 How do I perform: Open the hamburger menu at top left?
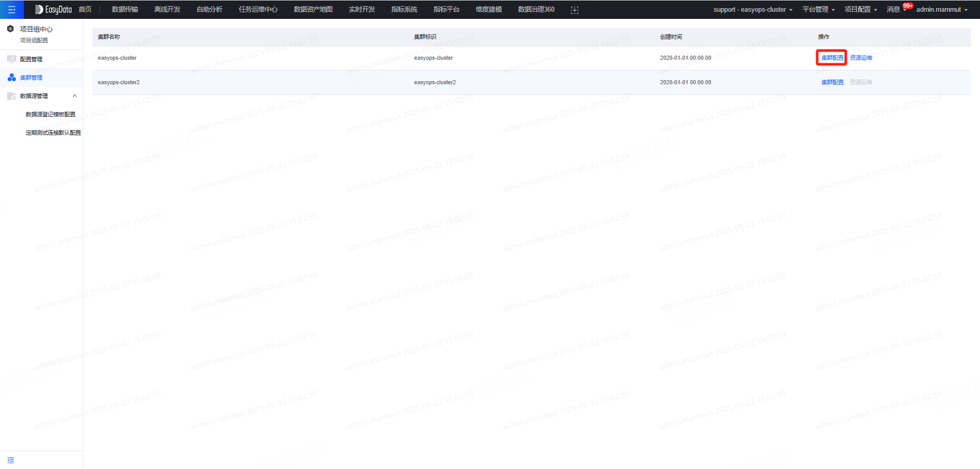(x=11, y=9)
